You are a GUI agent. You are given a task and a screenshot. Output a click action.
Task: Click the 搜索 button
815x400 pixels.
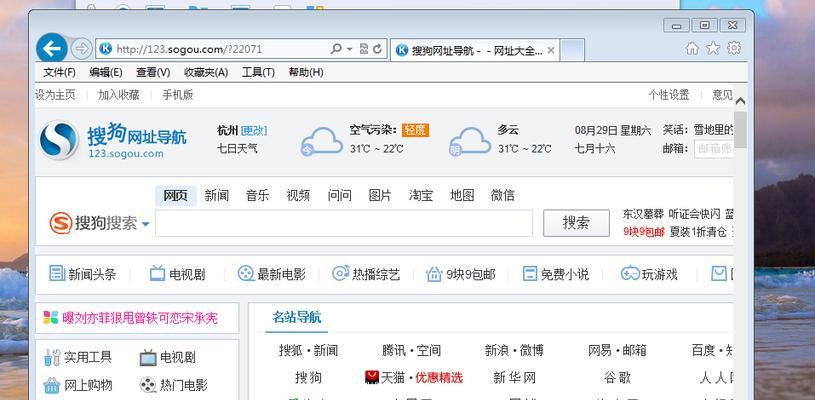coord(576,223)
